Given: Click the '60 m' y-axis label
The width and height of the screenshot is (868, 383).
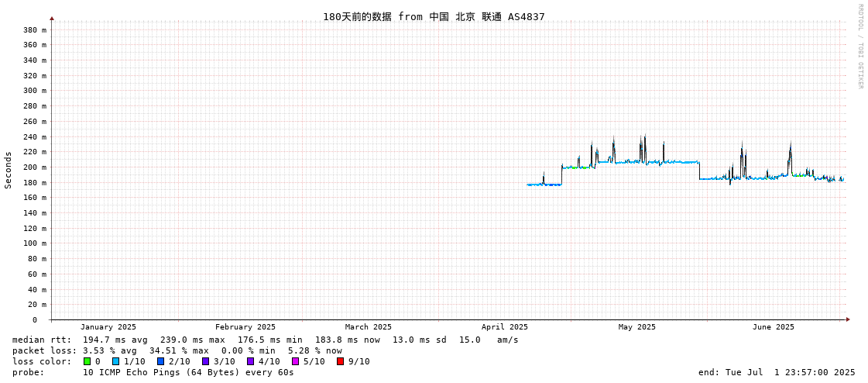Looking at the screenshot, I should (x=38, y=274).
